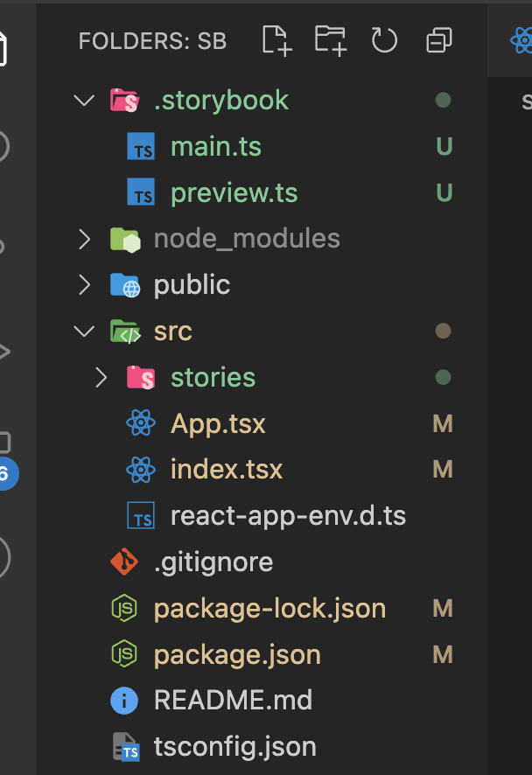Click the Node icon of package-lock.json

click(x=124, y=608)
